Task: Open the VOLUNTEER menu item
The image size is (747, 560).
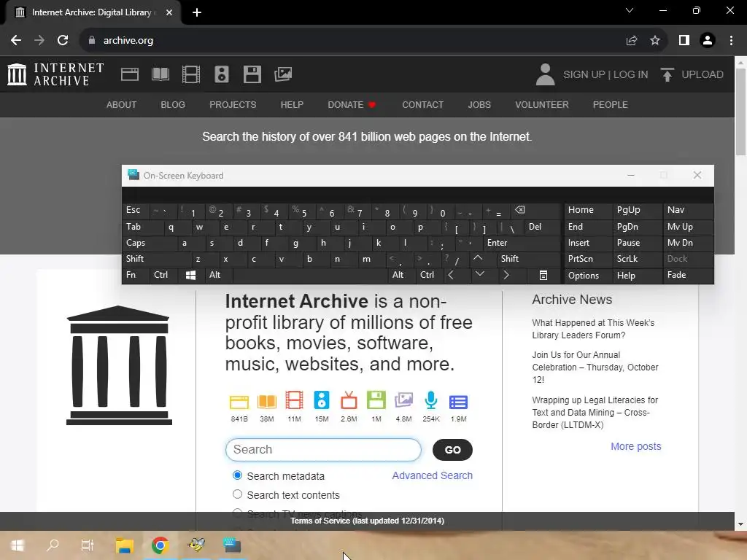Action: [x=542, y=105]
